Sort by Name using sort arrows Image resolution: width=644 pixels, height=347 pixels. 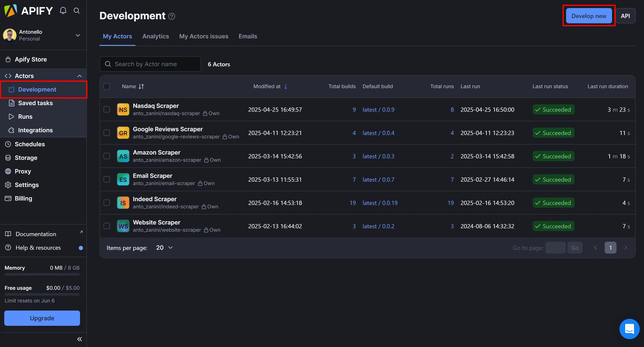pos(141,86)
